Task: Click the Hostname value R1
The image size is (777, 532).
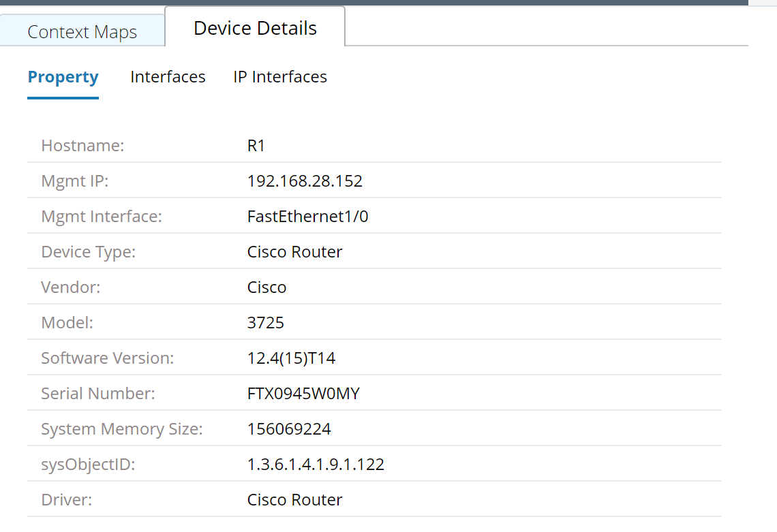Action: (258, 145)
